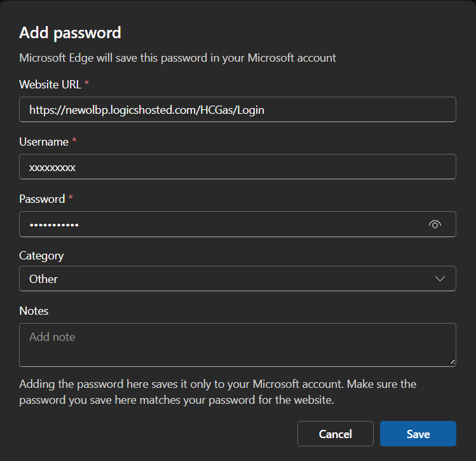Save the new password entry
This screenshot has height=461, width=476.
(418, 434)
